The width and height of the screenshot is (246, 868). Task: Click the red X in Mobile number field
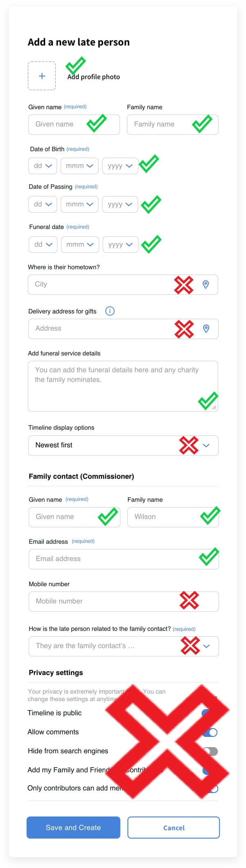coord(189,601)
